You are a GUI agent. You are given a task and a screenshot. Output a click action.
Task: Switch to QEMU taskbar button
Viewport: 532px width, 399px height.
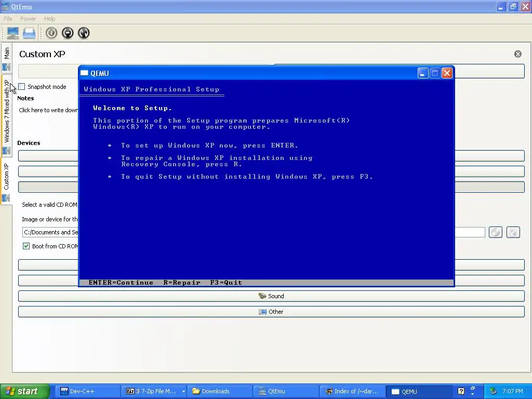pyautogui.click(x=418, y=391)
